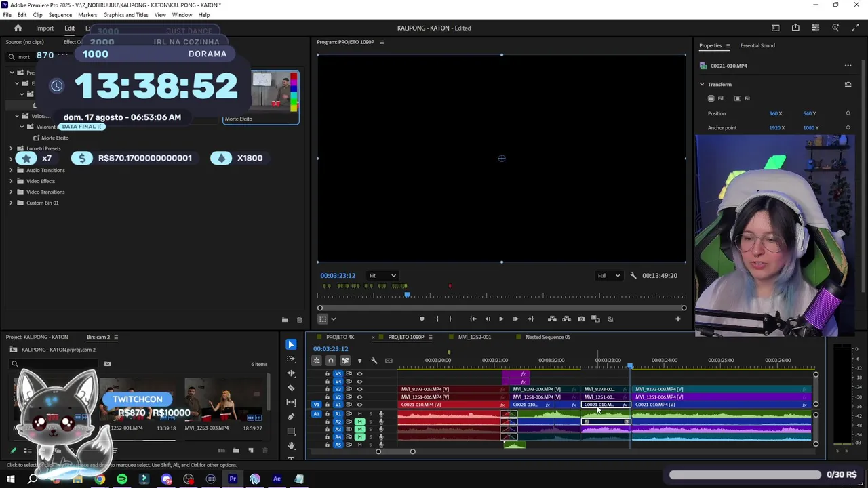Select the Rectangle tool
This screenshot has height=488, width=868.
point(291,431)
